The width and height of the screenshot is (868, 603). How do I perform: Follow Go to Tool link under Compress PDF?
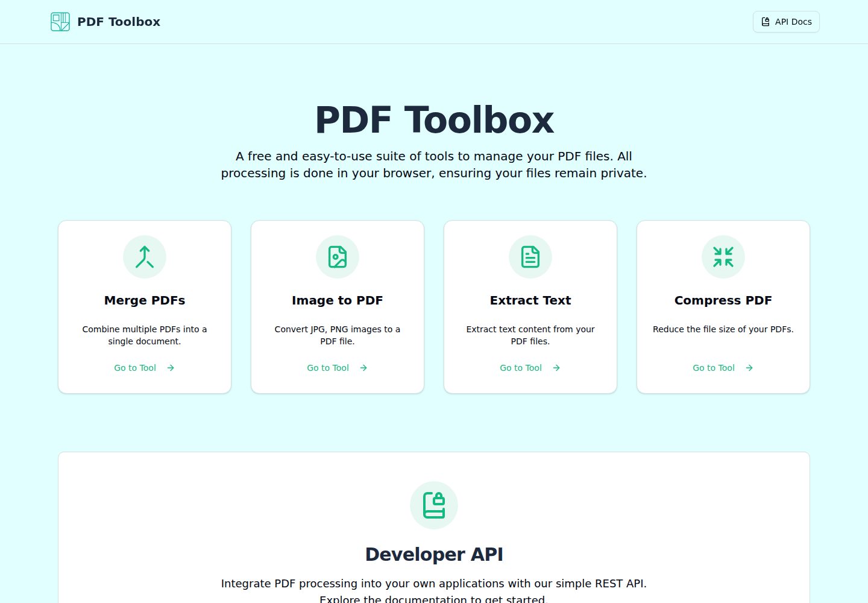coord(723,368)
